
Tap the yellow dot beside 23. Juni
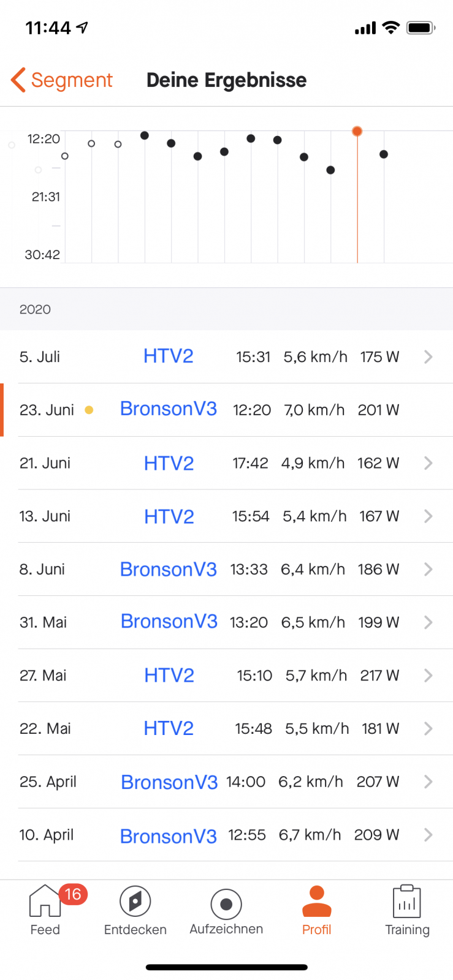pyautogui.click(x=89, y=410)
